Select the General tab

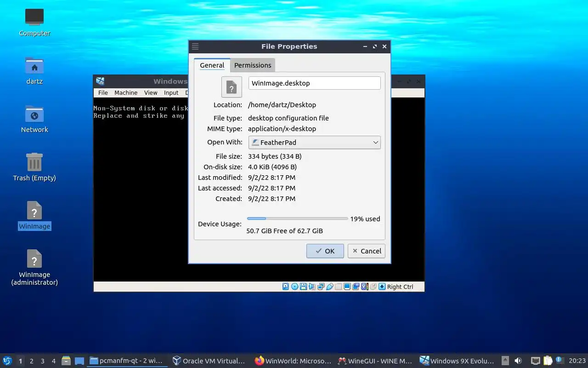(212, 65)
